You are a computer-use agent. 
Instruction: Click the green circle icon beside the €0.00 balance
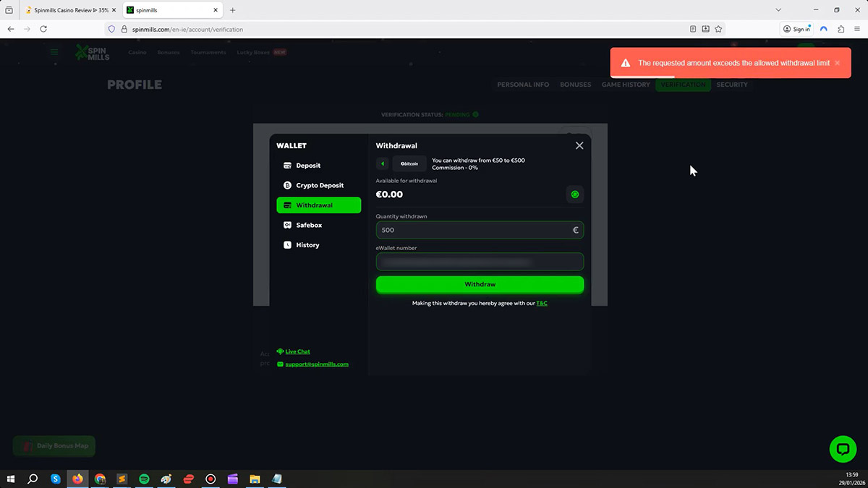(x=574, y=194)
